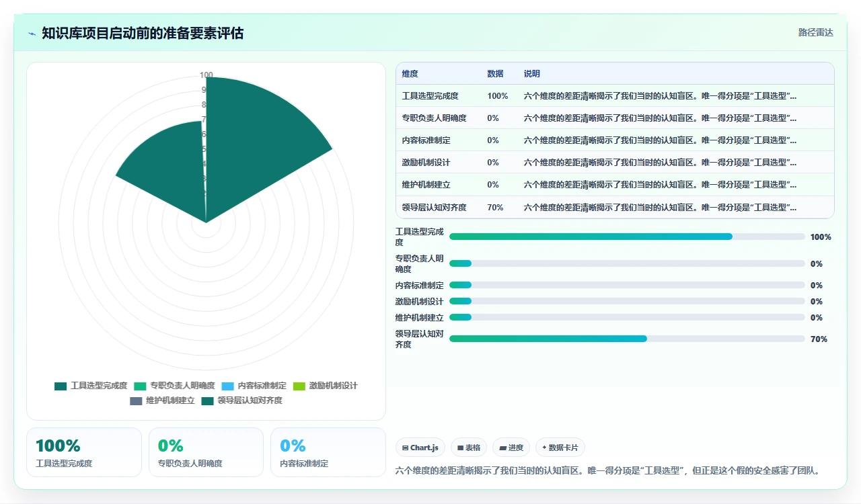This screenshot has width=861, height=504.
Task: Click the Chart.js tag
Action: (x=420, y=448)
